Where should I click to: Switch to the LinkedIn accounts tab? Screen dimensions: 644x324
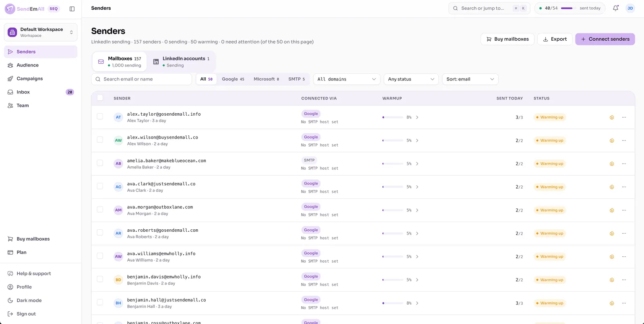click(182, 62)
